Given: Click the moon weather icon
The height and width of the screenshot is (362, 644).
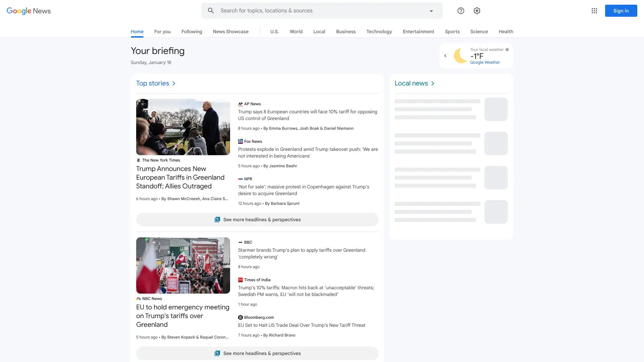Looking at the screenshot, I should (460, 56).
